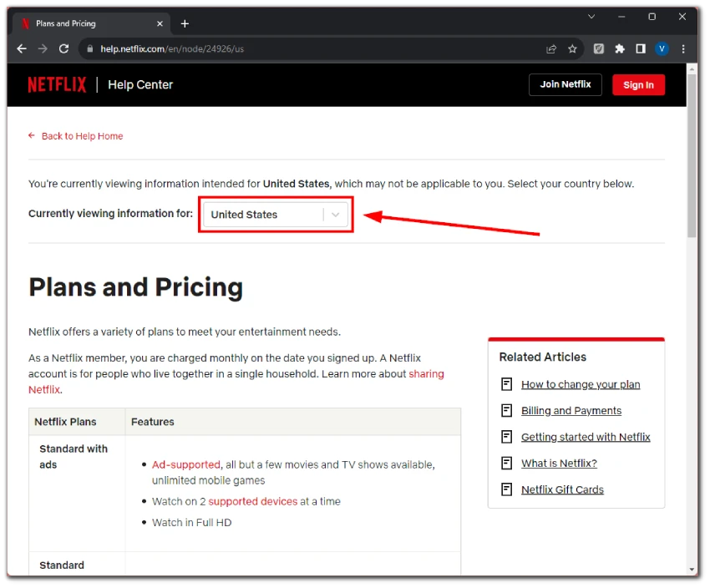Click scrollbar down arrow at bottom
This screenshot has height=588, width=710.
point(692,570)
